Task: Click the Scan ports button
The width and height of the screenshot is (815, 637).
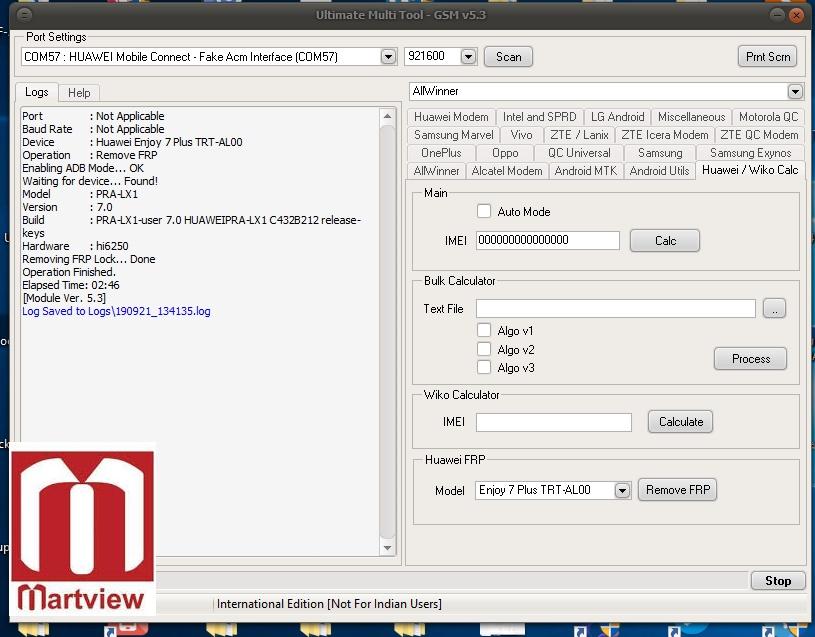Action: (x=508, y=57)
